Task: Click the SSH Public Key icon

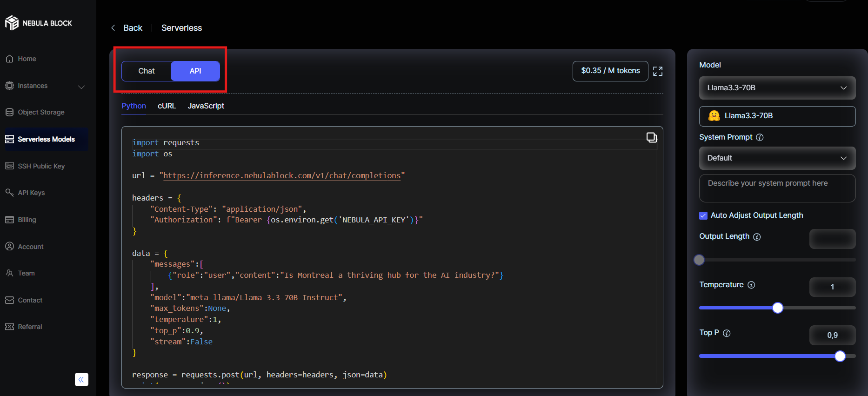Action: pyautogui.click(x=9, y=166)
